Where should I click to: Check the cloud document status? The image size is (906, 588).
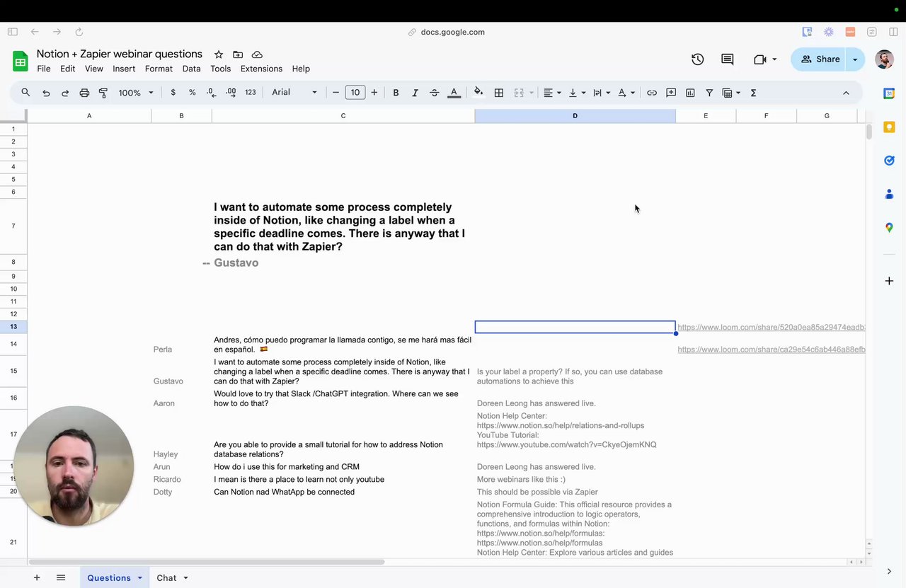(257, 54)
